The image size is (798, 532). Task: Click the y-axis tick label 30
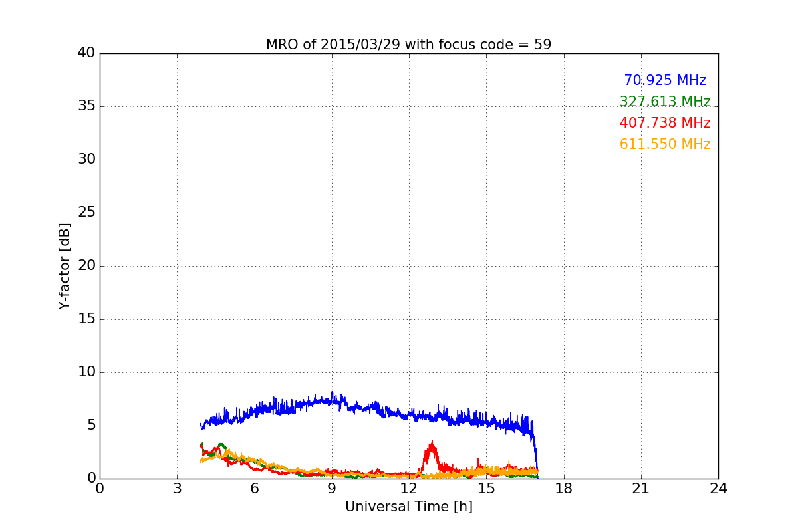click(x=86, y=160)
